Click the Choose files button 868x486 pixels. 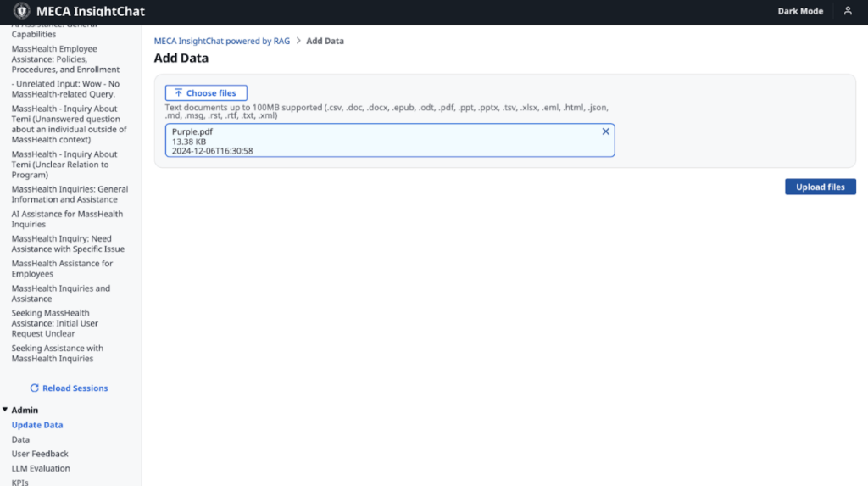point(206,93)
